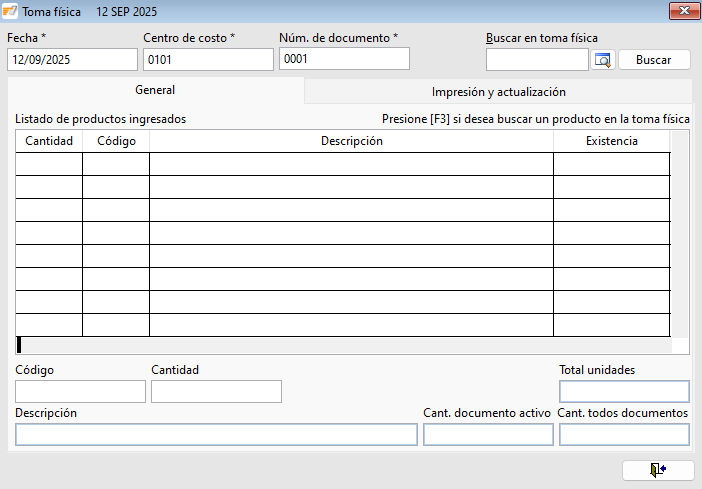
Task: Click the Cant. documento activo field
Action: (x=488, y=434)
